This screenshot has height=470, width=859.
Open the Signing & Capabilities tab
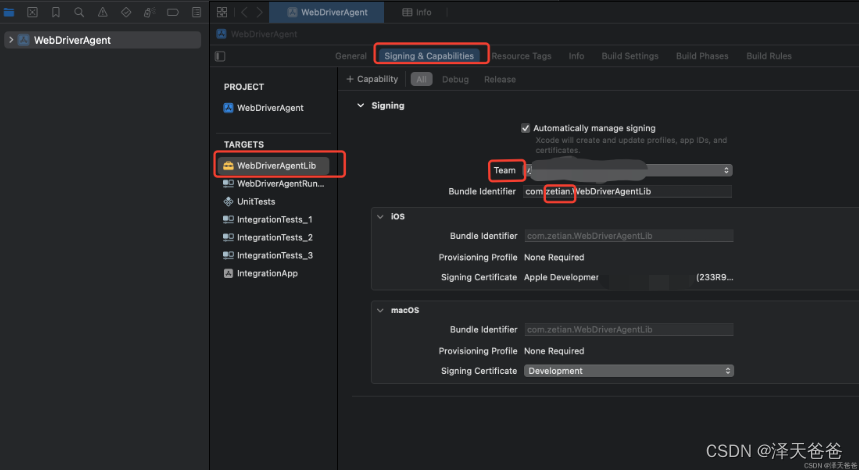coord(429,56)
